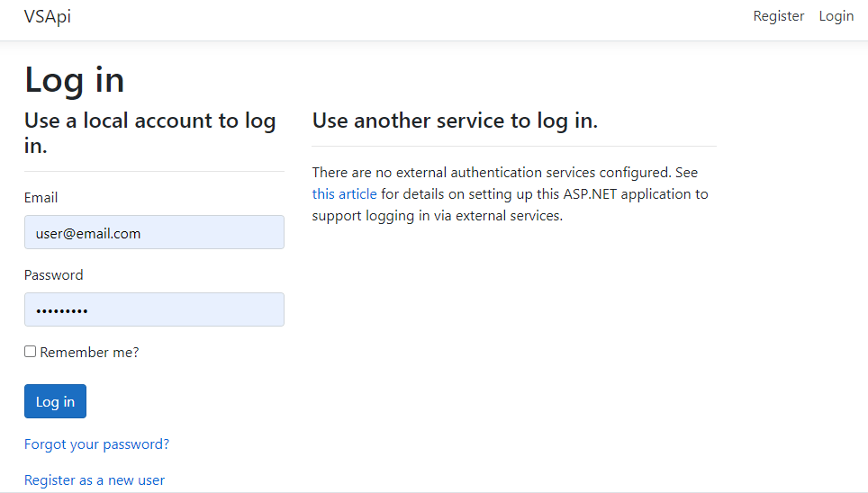
Task: Click the 'Use another service to log in' heading
Action: click(x=455, y=121)
